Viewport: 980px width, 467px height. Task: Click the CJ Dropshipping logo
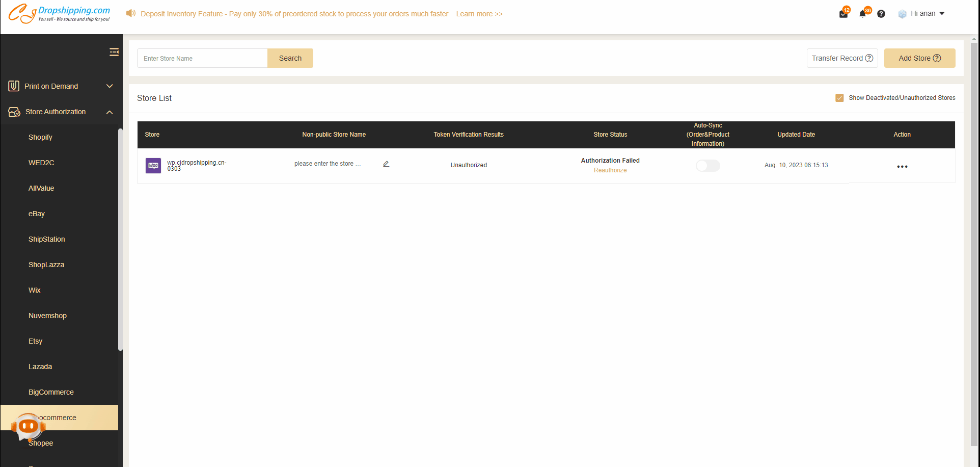[60, 14]
